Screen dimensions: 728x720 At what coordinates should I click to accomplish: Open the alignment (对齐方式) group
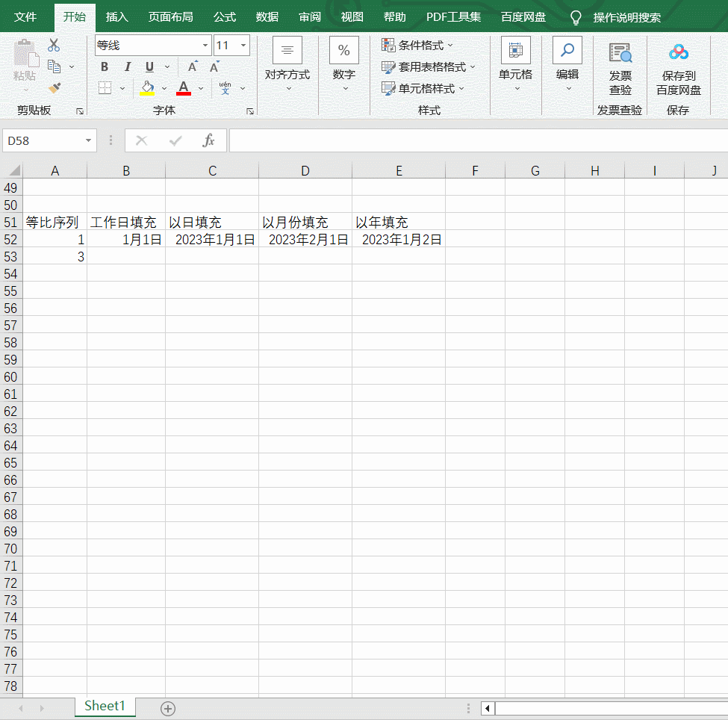287,63
